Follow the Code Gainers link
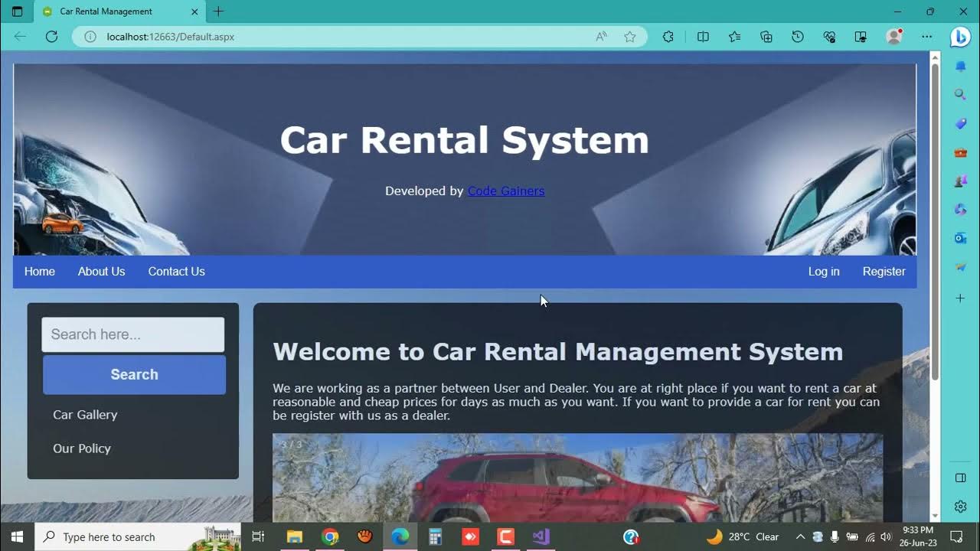 [506, 191]
